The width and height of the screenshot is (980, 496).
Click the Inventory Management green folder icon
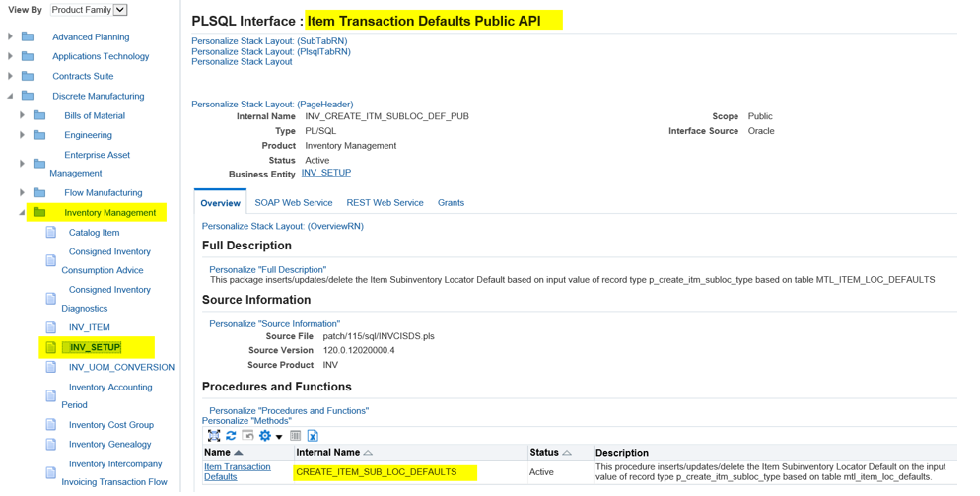[x=39, y=213]
